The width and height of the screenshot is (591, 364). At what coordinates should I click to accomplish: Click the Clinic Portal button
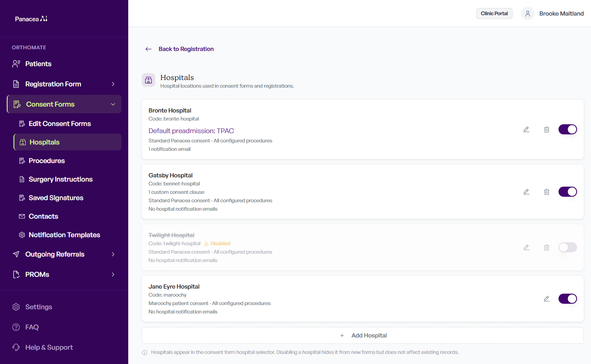(x=494, y=13)
